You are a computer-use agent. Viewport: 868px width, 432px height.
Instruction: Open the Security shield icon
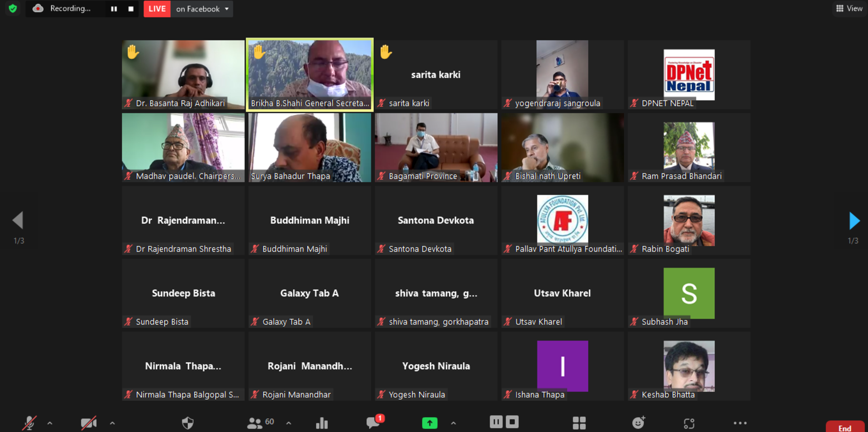pyautogui.click(x=188, y=423)
